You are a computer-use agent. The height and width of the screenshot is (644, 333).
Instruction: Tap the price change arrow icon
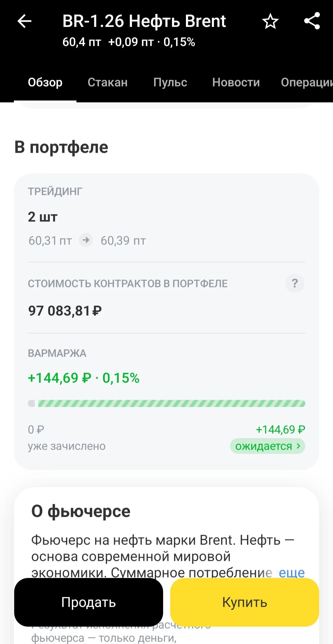(x=86, y=240)
